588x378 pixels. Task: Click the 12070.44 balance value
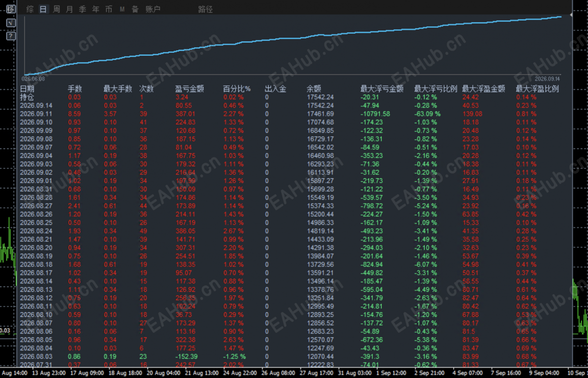320,356
